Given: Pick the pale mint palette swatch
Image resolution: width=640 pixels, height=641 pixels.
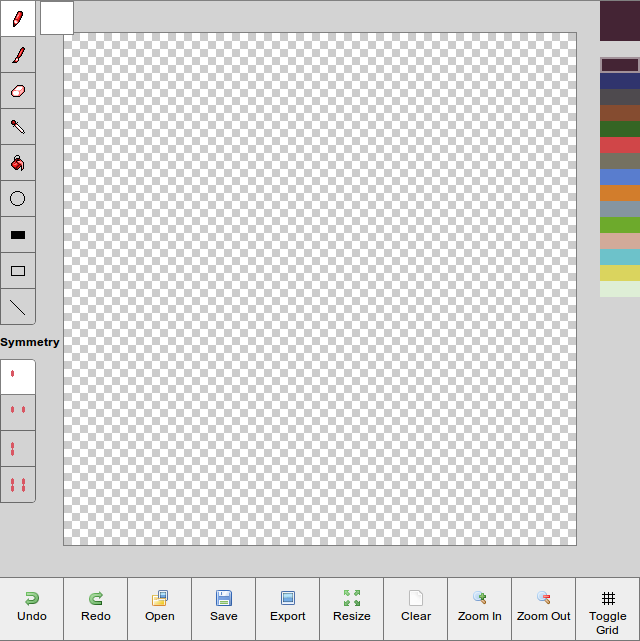Looking at the screenshot, I should pyautogui.click(x=620, y=289).
